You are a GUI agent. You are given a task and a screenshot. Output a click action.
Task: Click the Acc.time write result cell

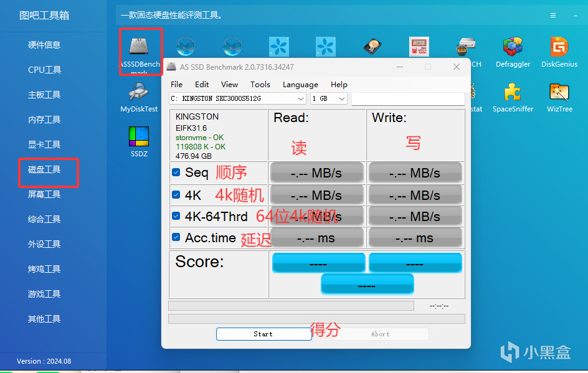[x=415, y=238]
